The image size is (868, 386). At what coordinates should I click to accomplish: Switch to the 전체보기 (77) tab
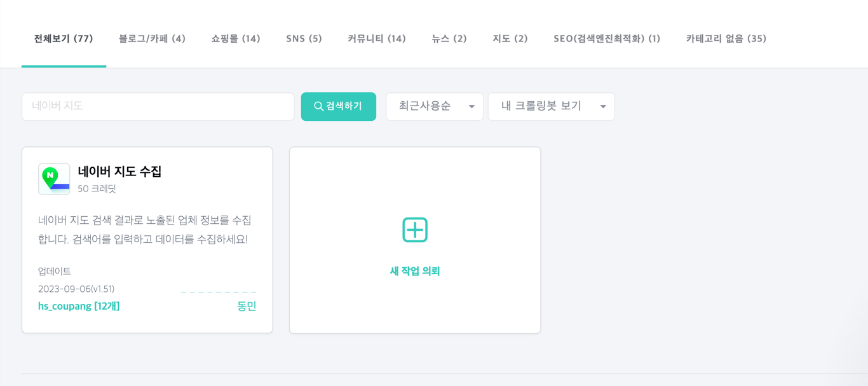click(x=64, y=39)
